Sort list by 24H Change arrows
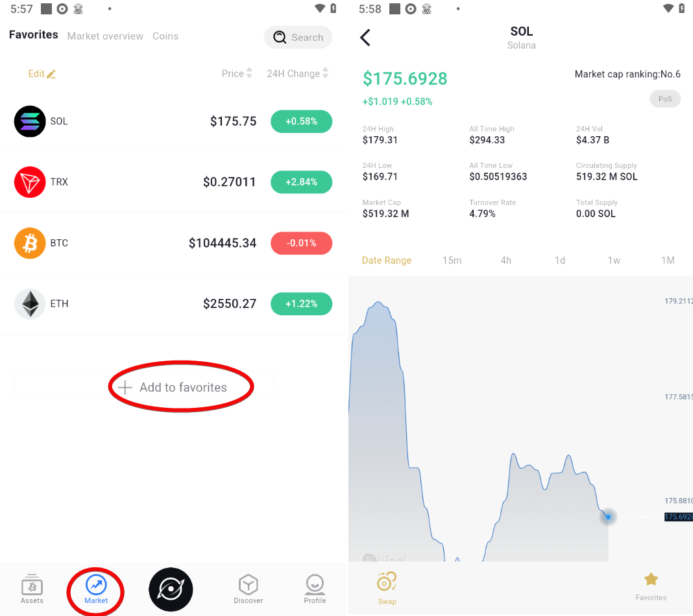The image size is (693, 616). click(325, 73)
